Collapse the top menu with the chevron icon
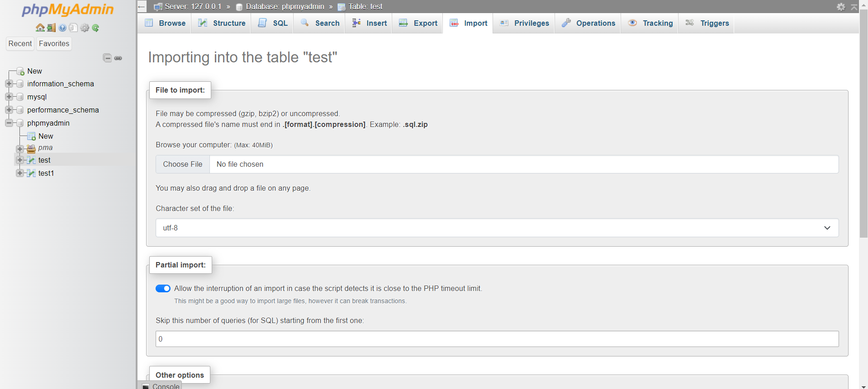 click(x=854, y=7)
